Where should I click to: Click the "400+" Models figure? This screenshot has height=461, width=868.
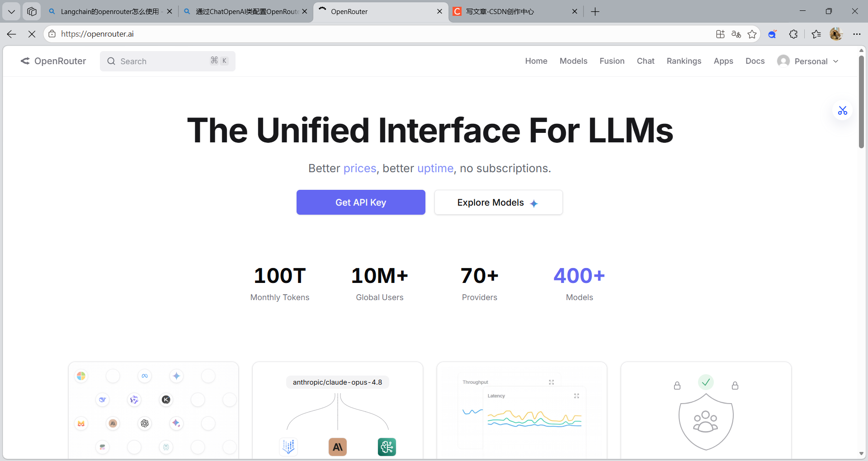click(579, 276)
